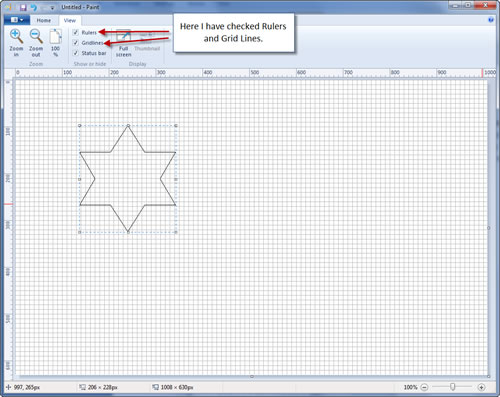
Task: Click the Paint app icon in the title bar
Action: coord(9,7)
